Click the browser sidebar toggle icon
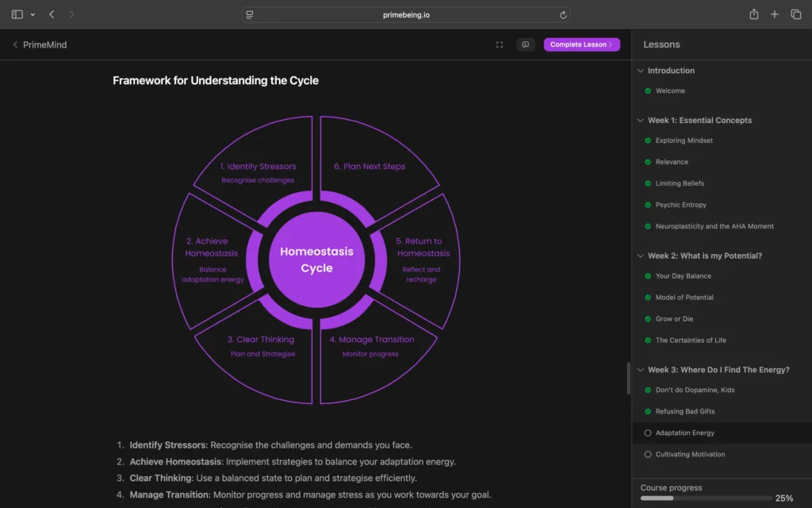 tap(17, 14)
